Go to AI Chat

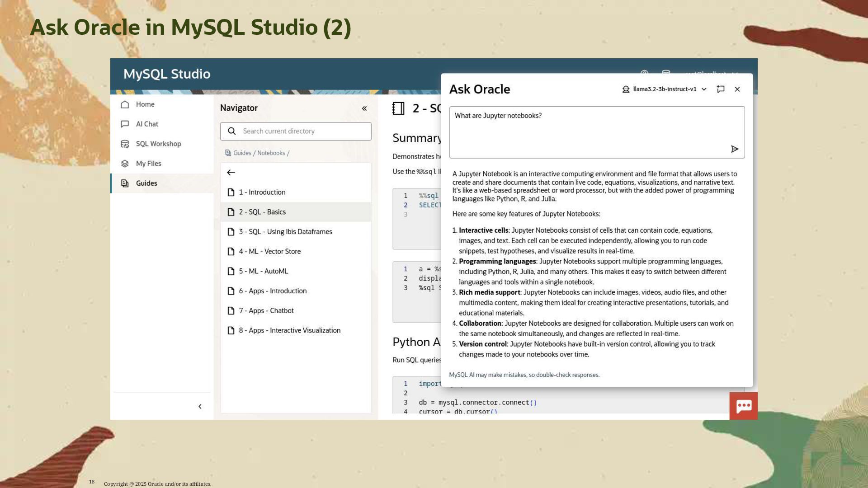tap(147, 124)
